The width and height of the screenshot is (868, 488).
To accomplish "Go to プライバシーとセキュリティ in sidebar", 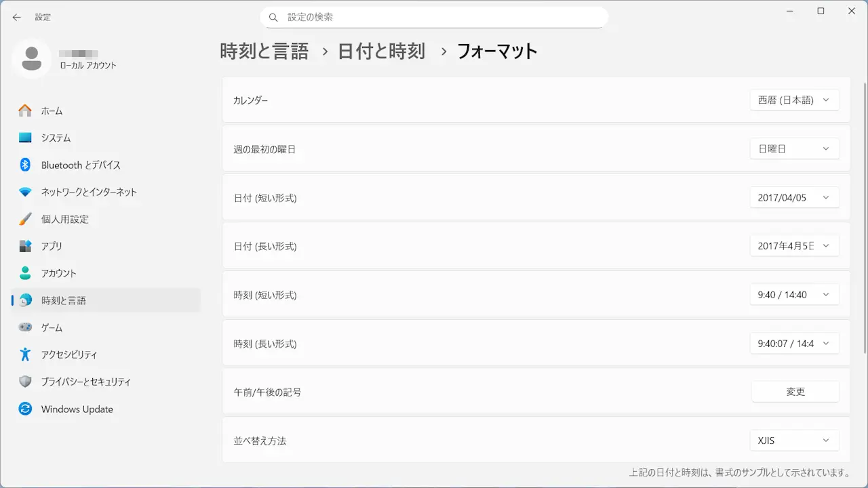I will (x=85, y=382).
